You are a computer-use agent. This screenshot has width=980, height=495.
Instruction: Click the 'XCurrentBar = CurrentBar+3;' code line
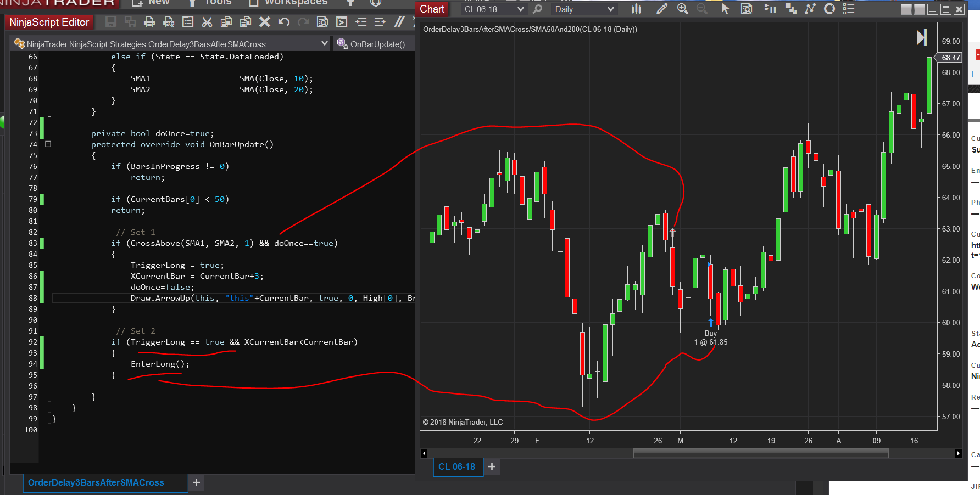tap(197, 276)
